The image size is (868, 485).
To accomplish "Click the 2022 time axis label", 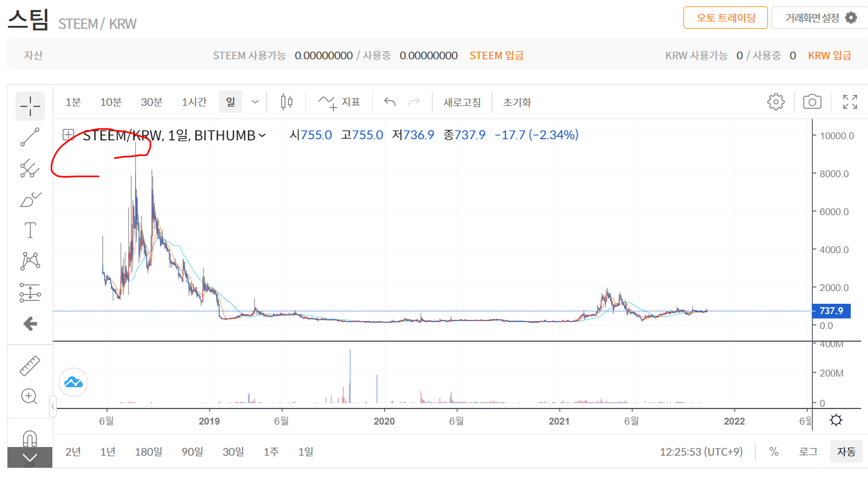I will [734, 421].
